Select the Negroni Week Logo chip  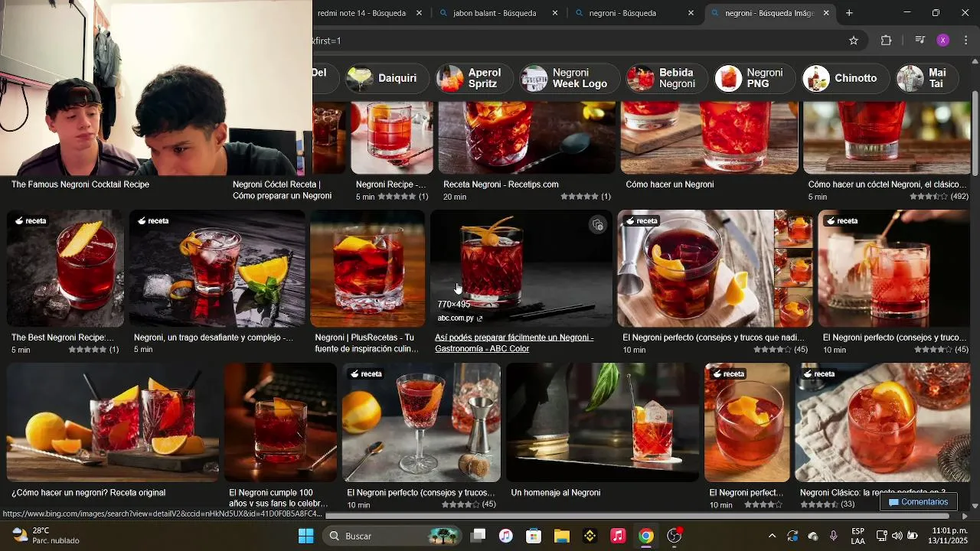[568, 78]
